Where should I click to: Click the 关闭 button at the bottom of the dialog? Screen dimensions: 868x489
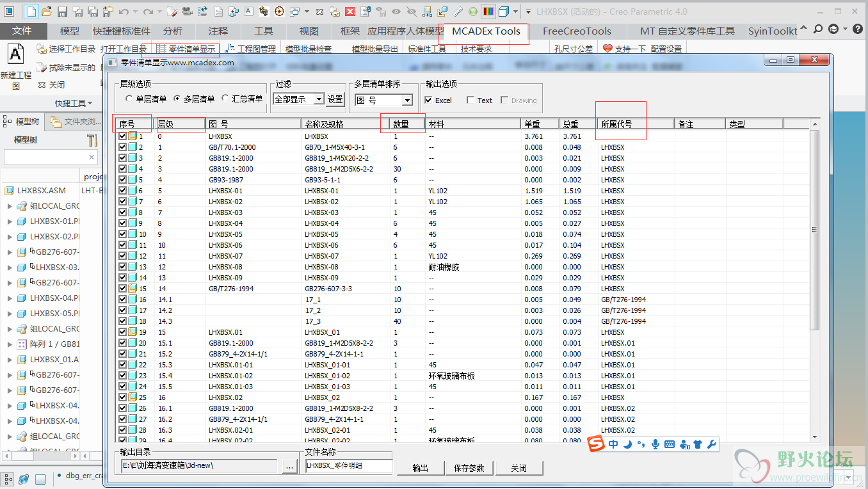click(x=519, y=468)
